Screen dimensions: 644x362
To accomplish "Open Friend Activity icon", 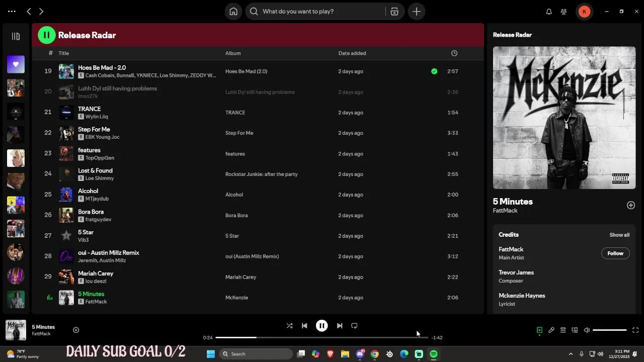I will point(564,12).
